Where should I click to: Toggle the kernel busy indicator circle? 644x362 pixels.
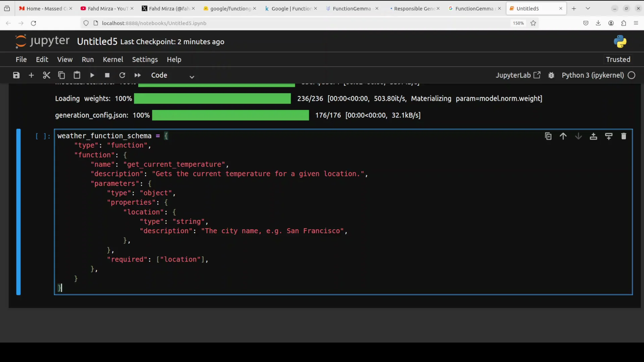click(632, 75)
